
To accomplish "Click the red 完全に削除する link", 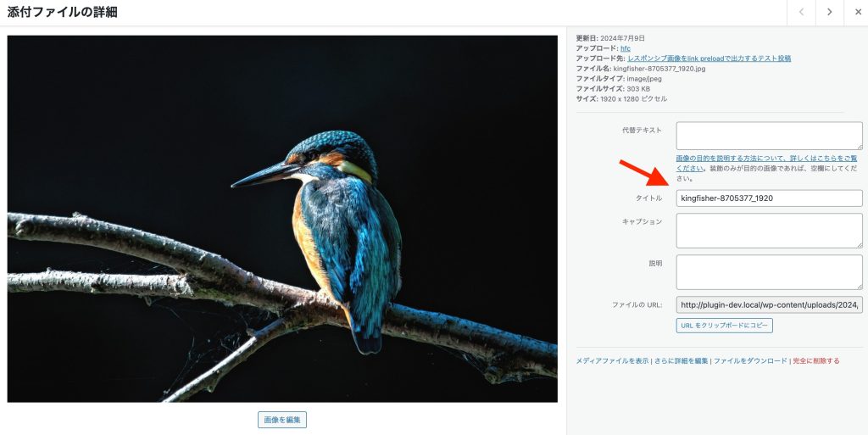I will coord(816,361).
